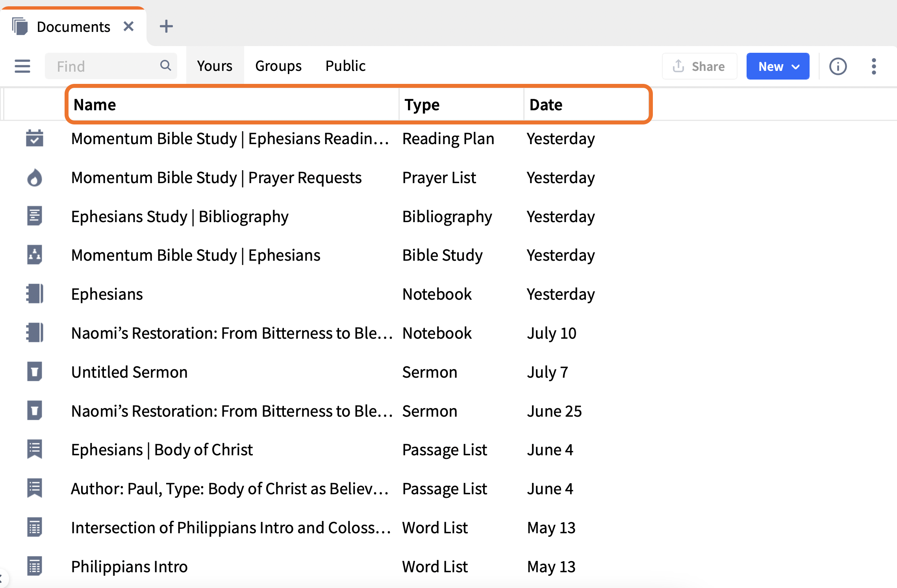
Task: Click the Reading Plan calendar icon
Action: coord(35,138)
